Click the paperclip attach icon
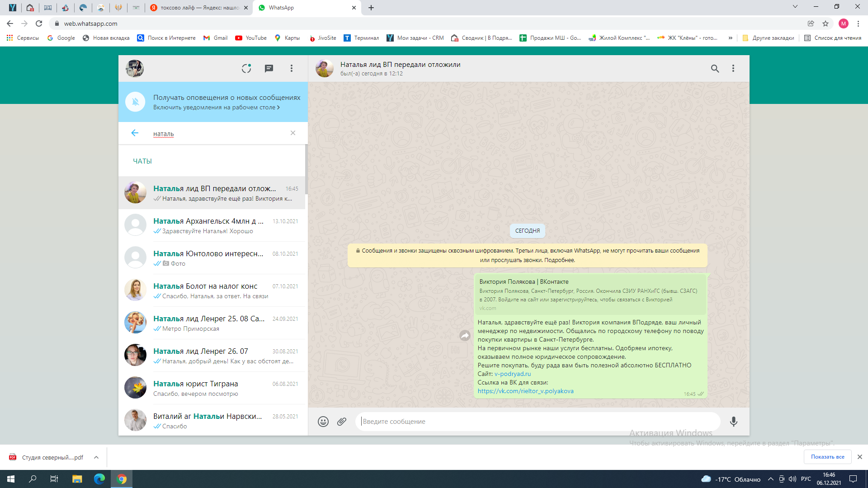868x488 pixels. click(x=342, y=422)
